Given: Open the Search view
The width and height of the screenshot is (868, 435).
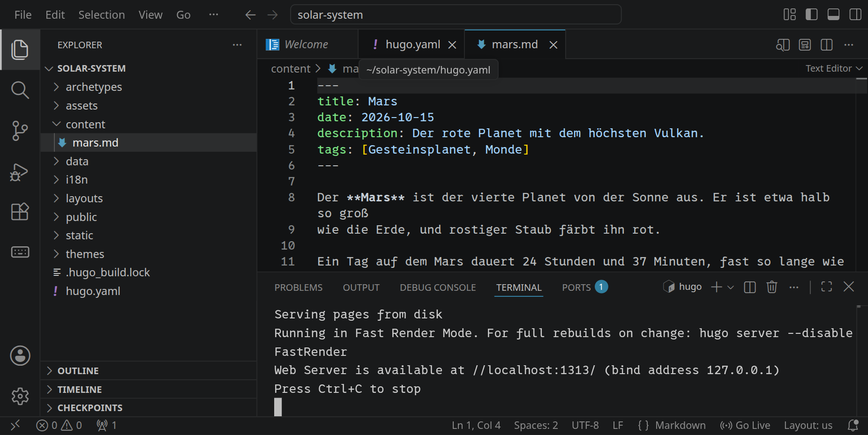Looking at the screenshot, I should point(20,90).
